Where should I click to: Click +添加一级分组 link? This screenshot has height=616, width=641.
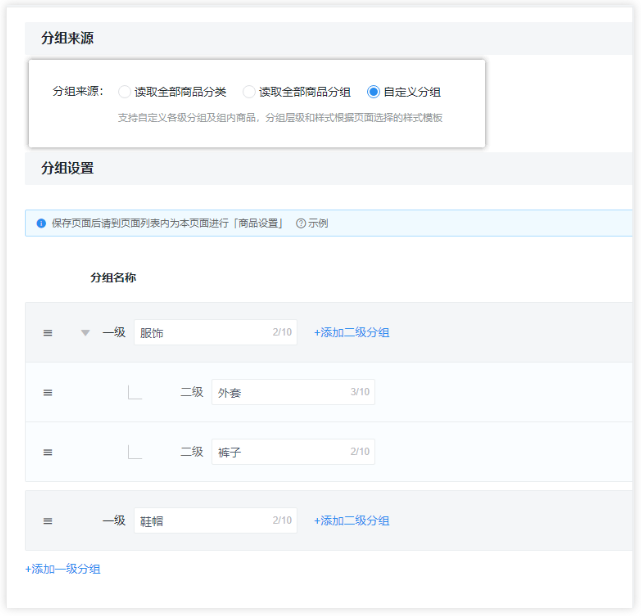(63, 569)
